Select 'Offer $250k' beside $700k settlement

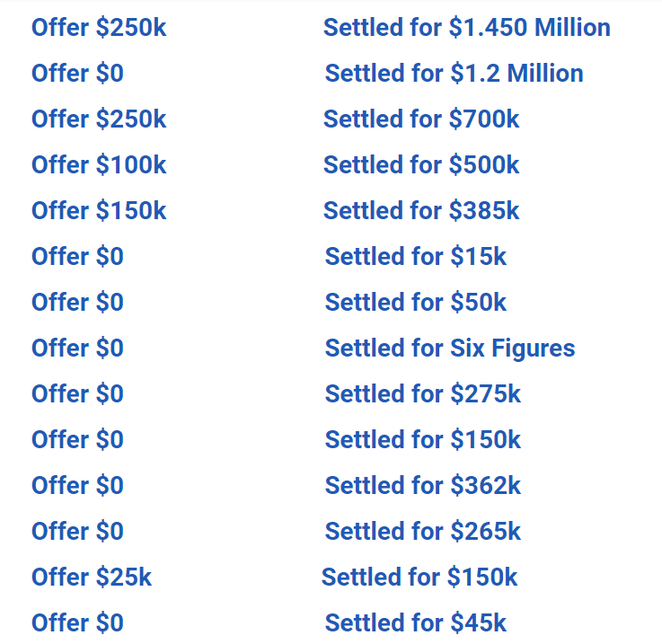[99, 119]
